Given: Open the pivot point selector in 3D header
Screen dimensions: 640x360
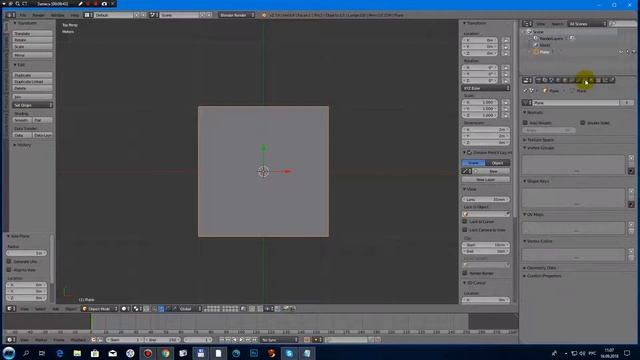Looking at the screenshot, I should tap(138, 309).
